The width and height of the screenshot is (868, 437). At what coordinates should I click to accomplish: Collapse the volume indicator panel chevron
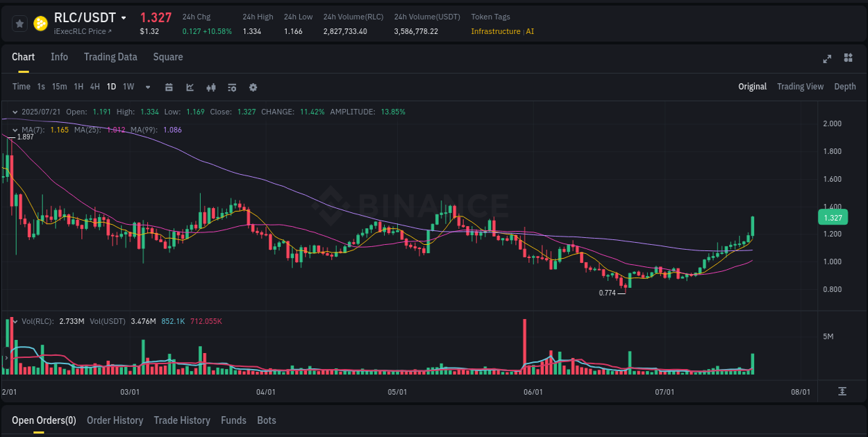15,321
